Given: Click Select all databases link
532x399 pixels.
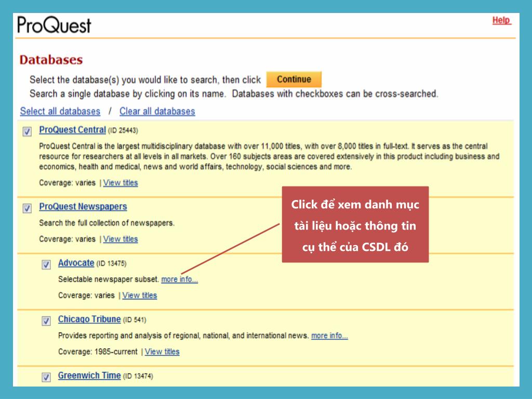Looking at the screenshot, I should [x=60, y=111].
